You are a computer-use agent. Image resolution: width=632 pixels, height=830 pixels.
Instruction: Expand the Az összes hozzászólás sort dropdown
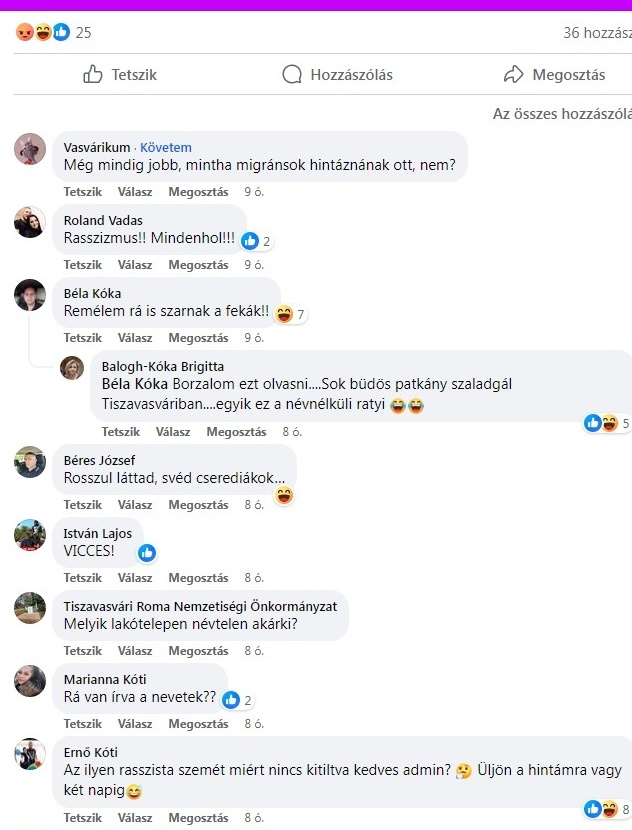[562, 114]
